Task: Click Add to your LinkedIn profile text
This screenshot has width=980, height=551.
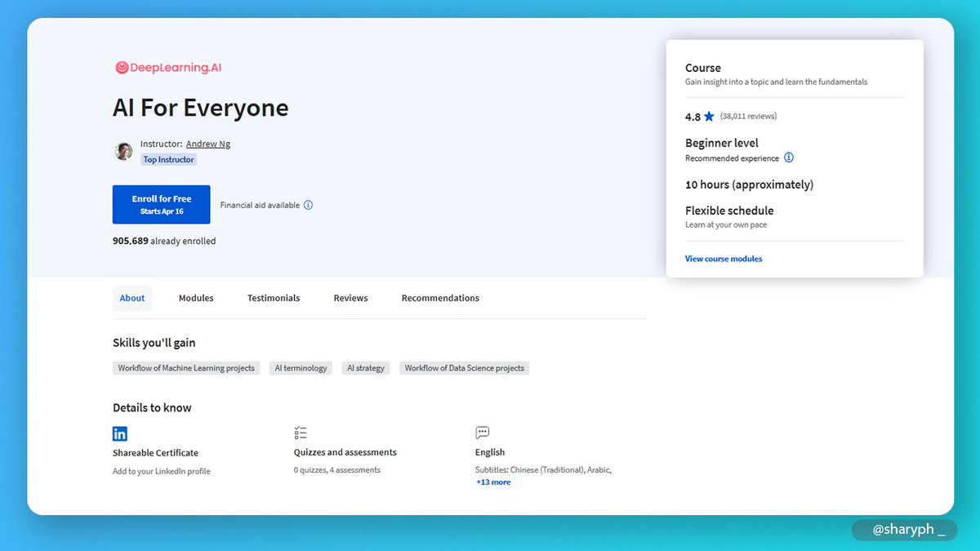Action: point(162,471)
